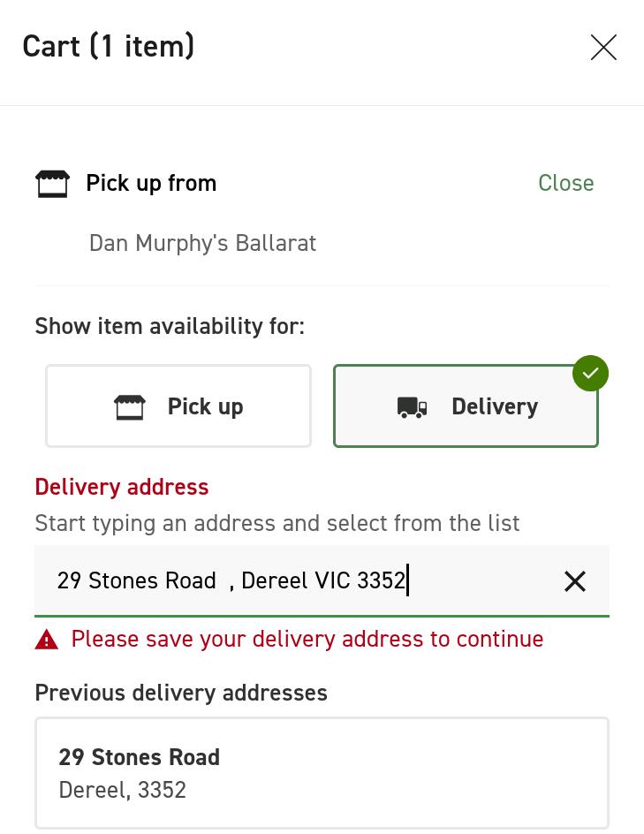Click the Close link for the pickup section

565,183
